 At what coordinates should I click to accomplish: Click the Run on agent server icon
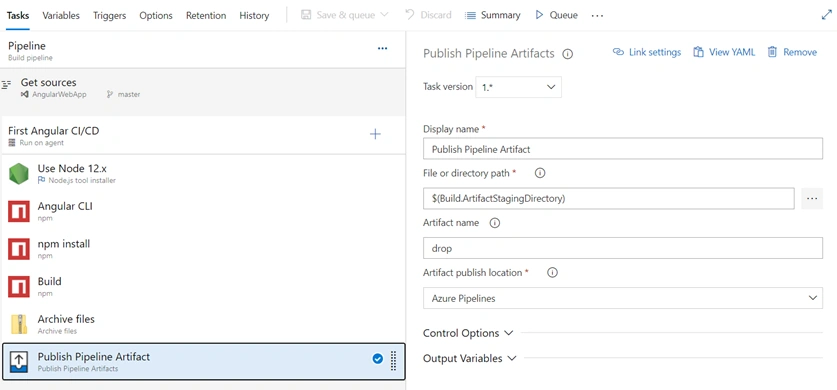coord(12,143)
